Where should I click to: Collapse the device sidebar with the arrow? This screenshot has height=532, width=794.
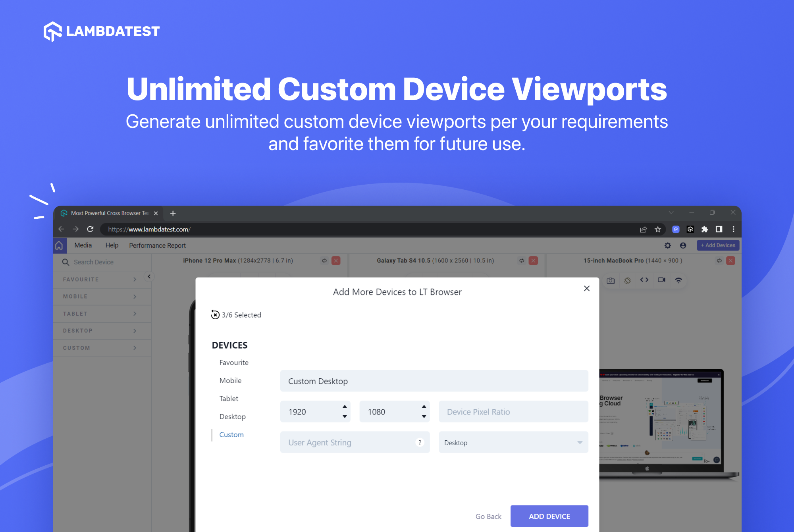[x=149, y=277]
